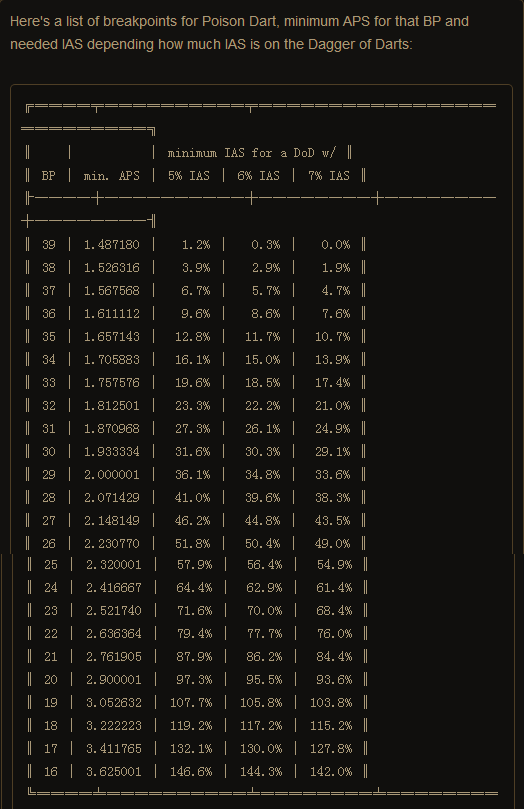Click the 2.320001 APS value

113,565
